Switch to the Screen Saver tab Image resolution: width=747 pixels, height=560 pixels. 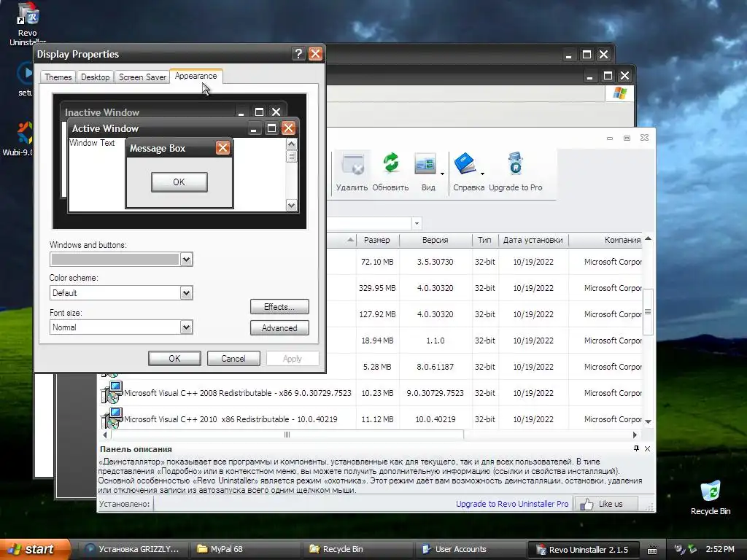coord(142,77)
